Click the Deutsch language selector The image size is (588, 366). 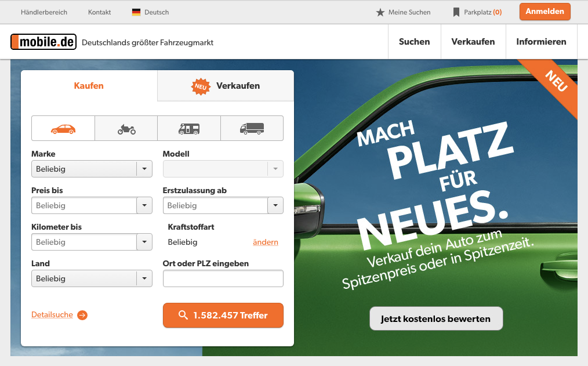click(x=150, y=12)
